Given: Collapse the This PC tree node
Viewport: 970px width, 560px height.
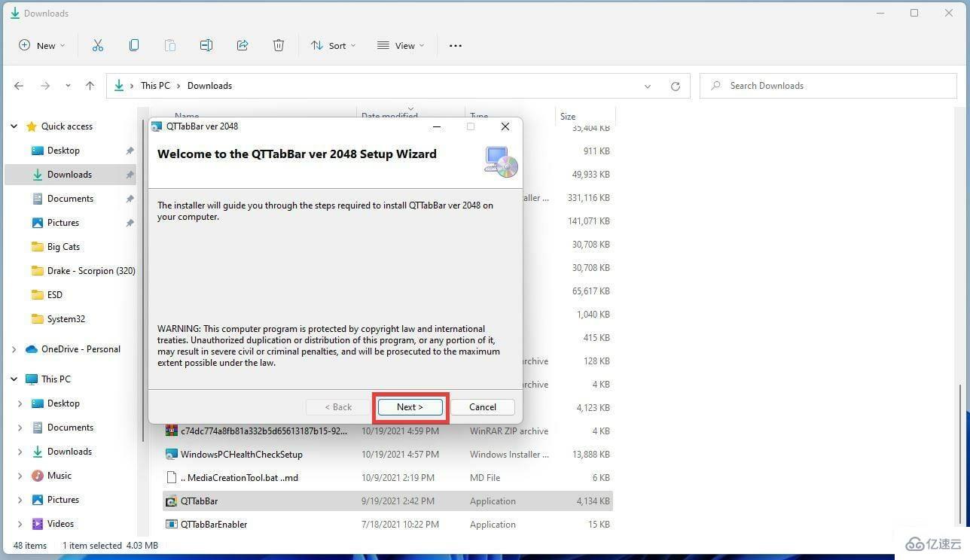Looking at the screenshot, I should (14, 379).
